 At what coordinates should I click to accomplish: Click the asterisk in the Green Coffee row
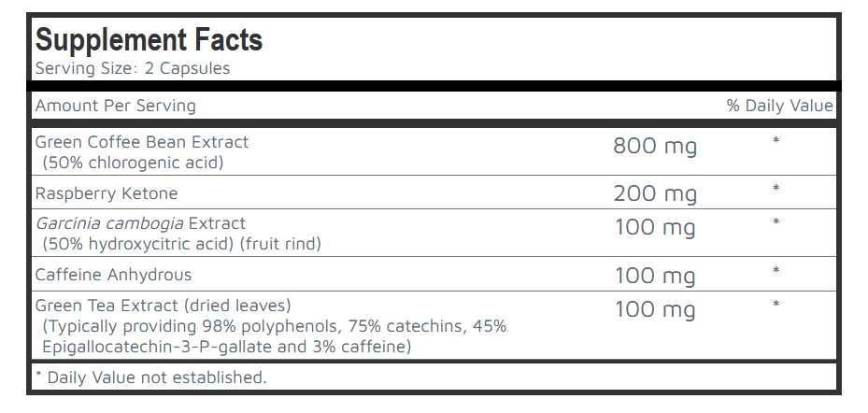point(776,141)
